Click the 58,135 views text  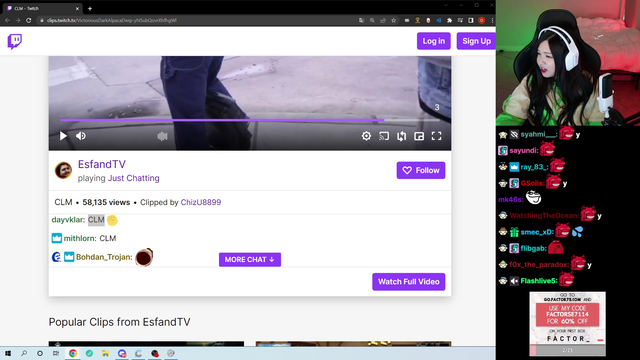click(106, 202)
